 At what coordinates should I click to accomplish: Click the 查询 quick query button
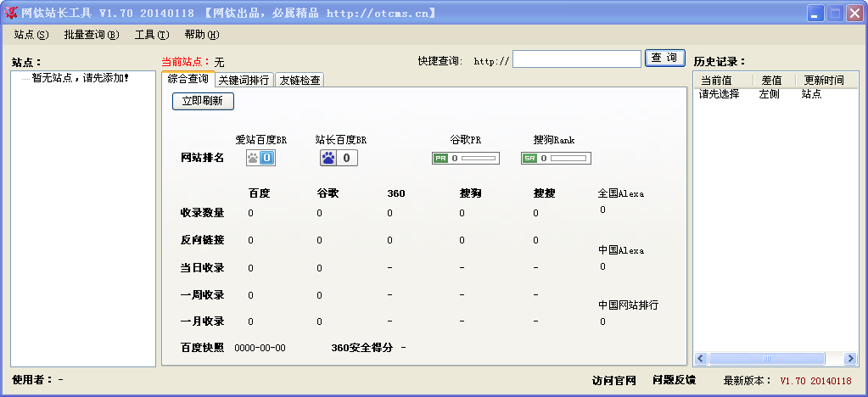(x=665, y=59)
